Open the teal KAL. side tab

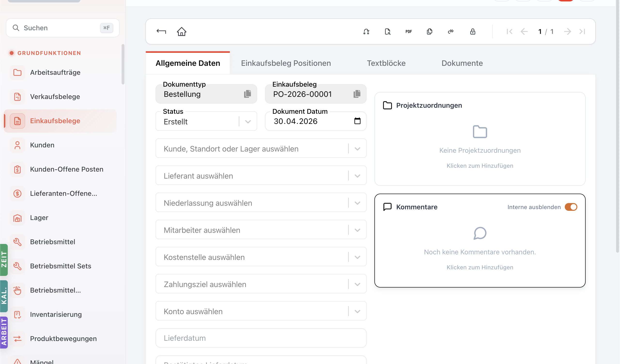[4, 296]
